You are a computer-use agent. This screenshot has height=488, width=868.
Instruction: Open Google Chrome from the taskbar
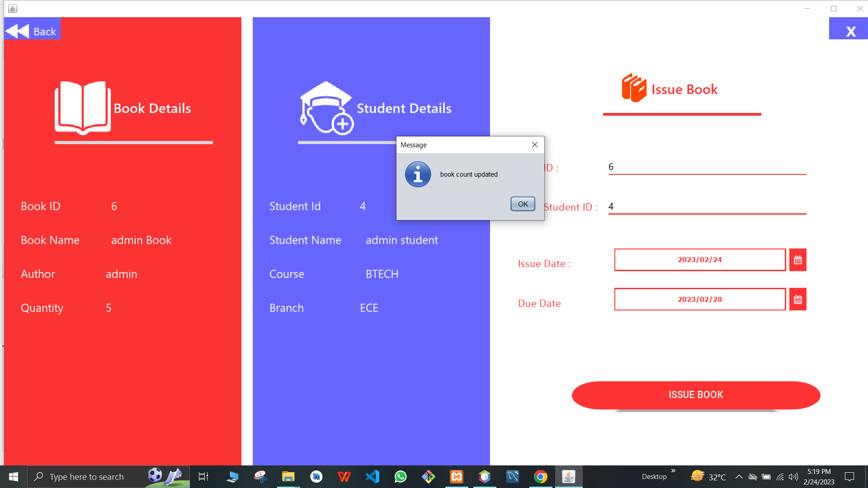pos(541,477)
